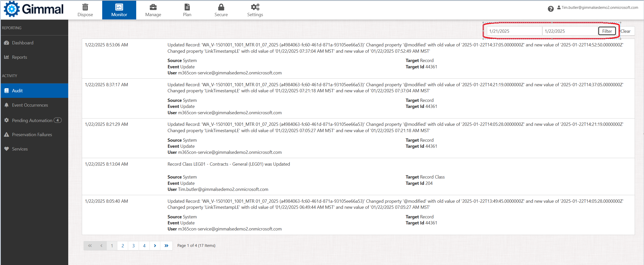Select Event Occurrences in the sidebar
644x265 pixels.
pyautogui.click(x=30, y=105)
